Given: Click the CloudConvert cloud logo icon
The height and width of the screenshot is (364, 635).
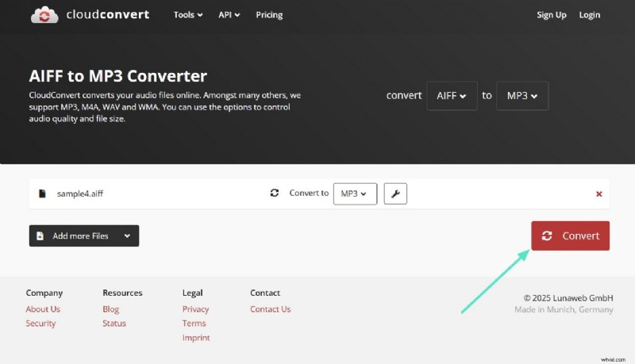Looking at the screenshot, I should [x=44, y=15].
